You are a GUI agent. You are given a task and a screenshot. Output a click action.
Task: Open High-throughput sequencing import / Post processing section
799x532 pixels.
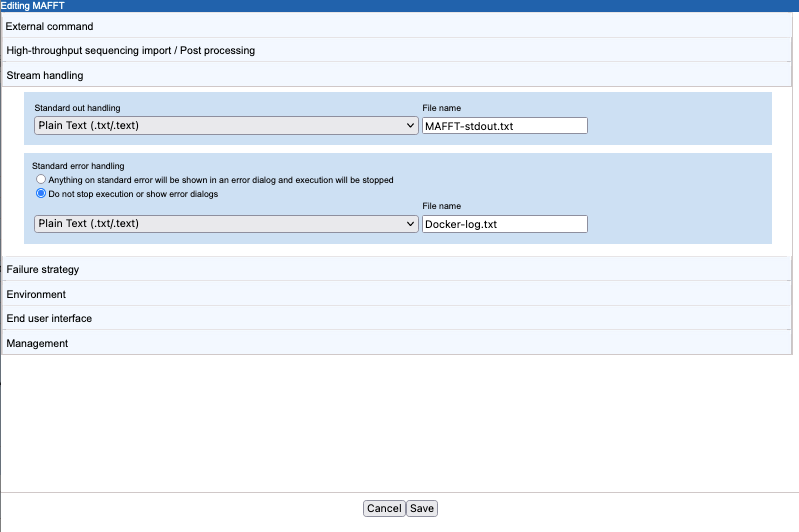pos(396,50)
